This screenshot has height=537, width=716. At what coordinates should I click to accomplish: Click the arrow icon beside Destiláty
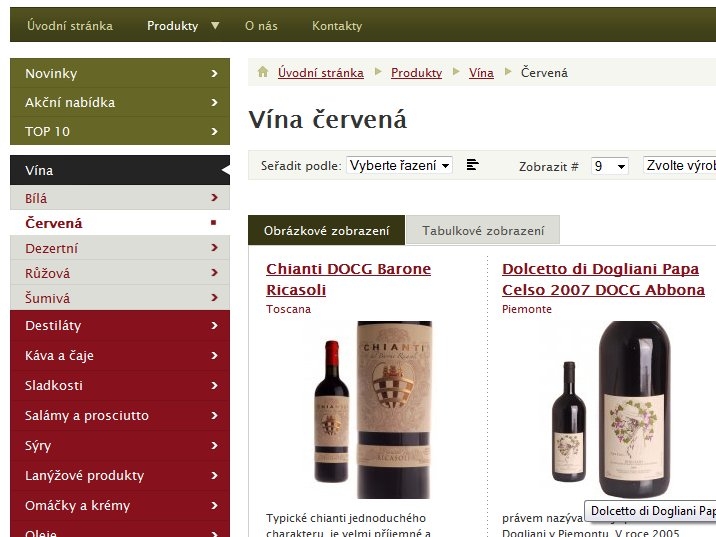point(214,326)
